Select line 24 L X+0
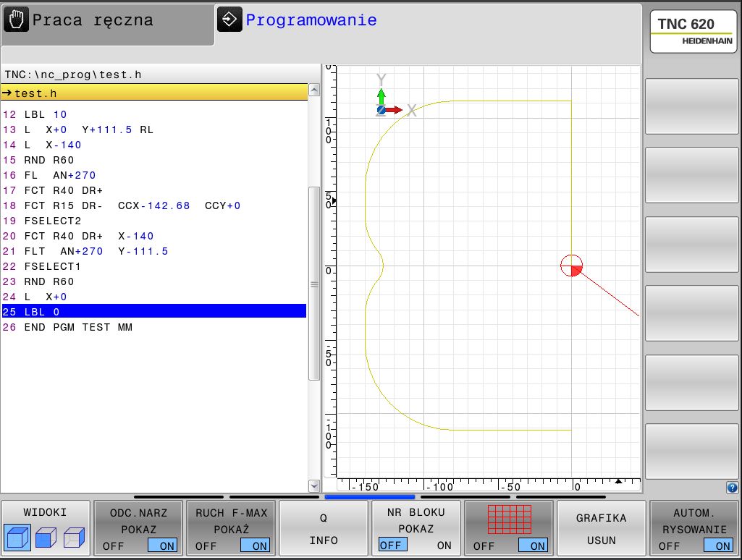 click(154, 297)
